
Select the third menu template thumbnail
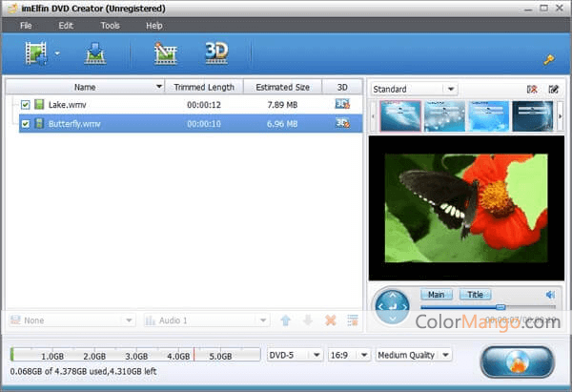pos(488,115)
